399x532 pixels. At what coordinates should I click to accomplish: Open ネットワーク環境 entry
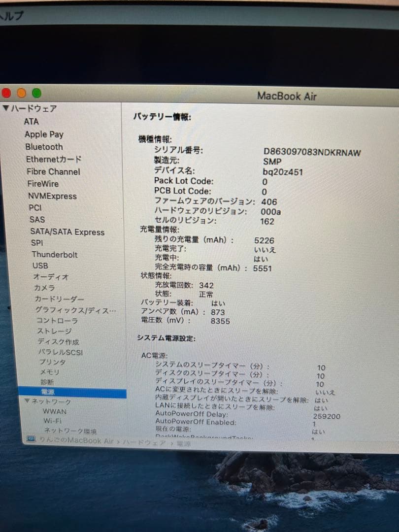coord(70,431)
